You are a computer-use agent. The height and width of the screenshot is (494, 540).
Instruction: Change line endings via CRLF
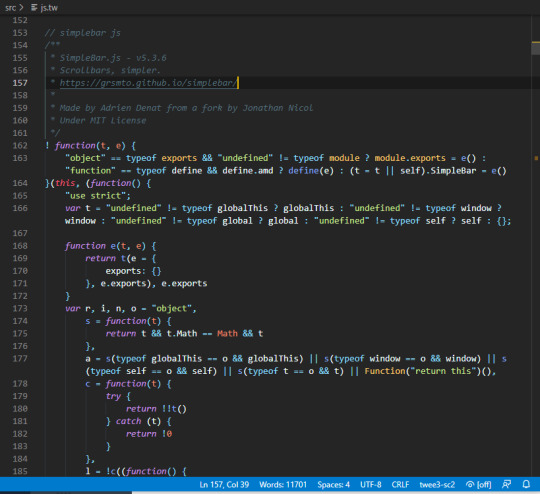pos(400,484)
